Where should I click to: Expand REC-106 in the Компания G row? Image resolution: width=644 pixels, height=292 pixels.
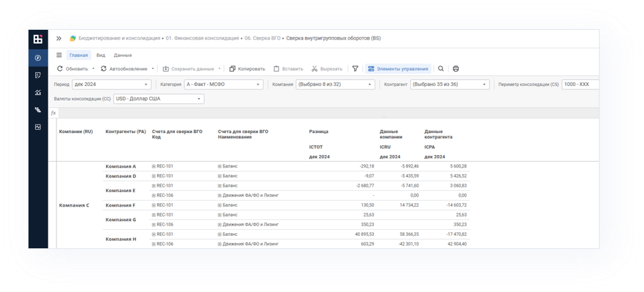click(154, 224)
